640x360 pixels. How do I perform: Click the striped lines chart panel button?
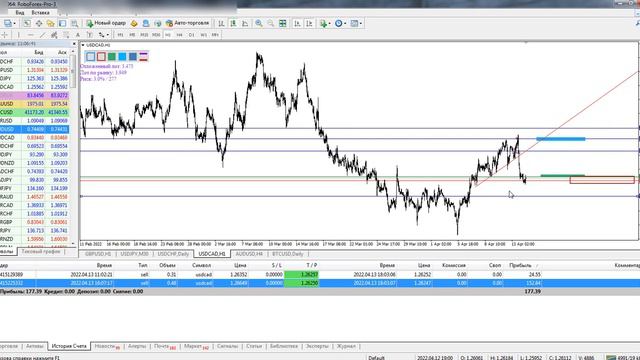(x=143, y=56)
